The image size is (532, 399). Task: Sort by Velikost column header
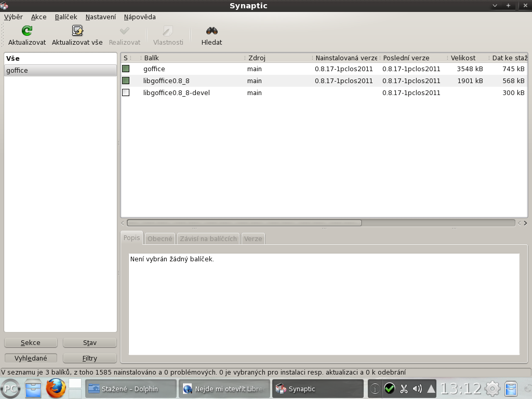pyautogui.click(x=468, y=58)
